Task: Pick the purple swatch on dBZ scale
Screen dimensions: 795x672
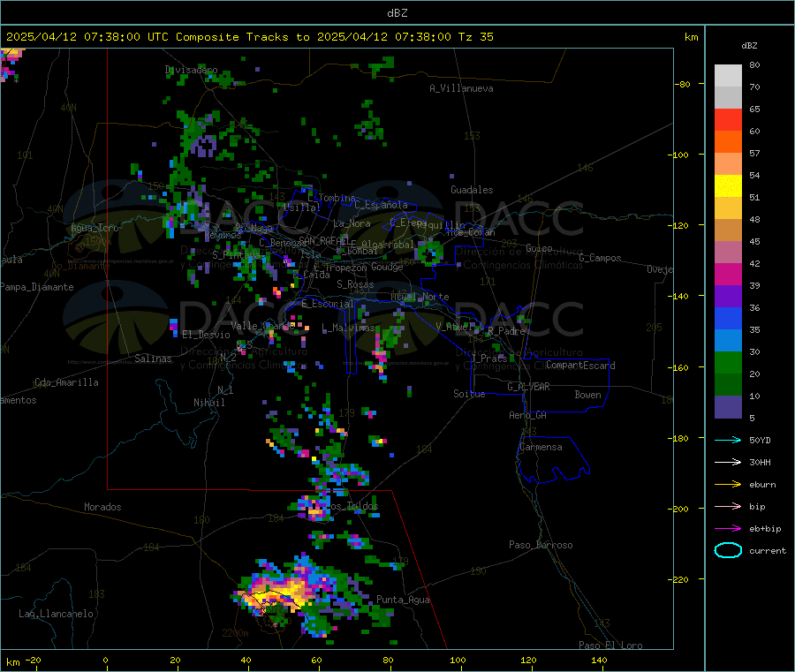Action: point(728,297)
